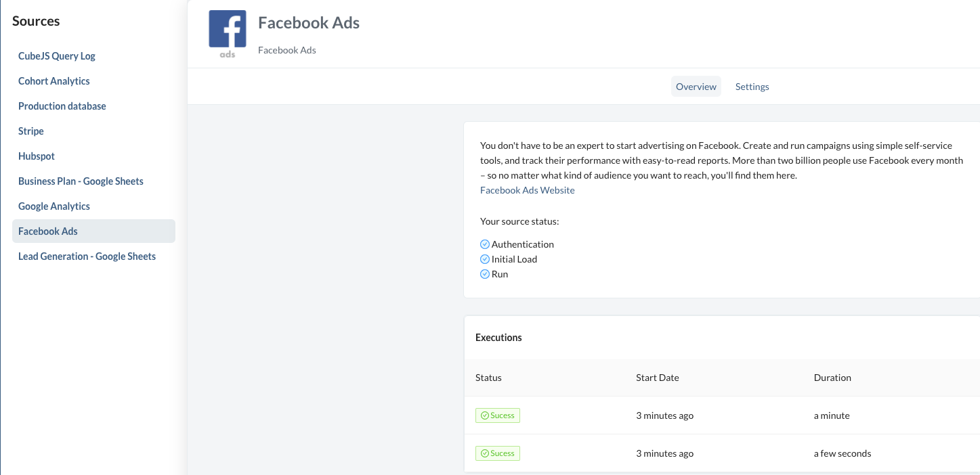Open Lead Generation - Google Sheets
This screenshot has height=475, width=980.
click(87, 256)
